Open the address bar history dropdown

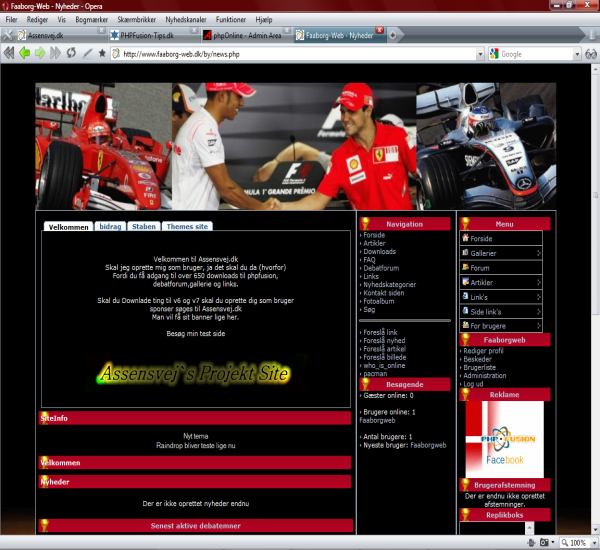(480, 54)
